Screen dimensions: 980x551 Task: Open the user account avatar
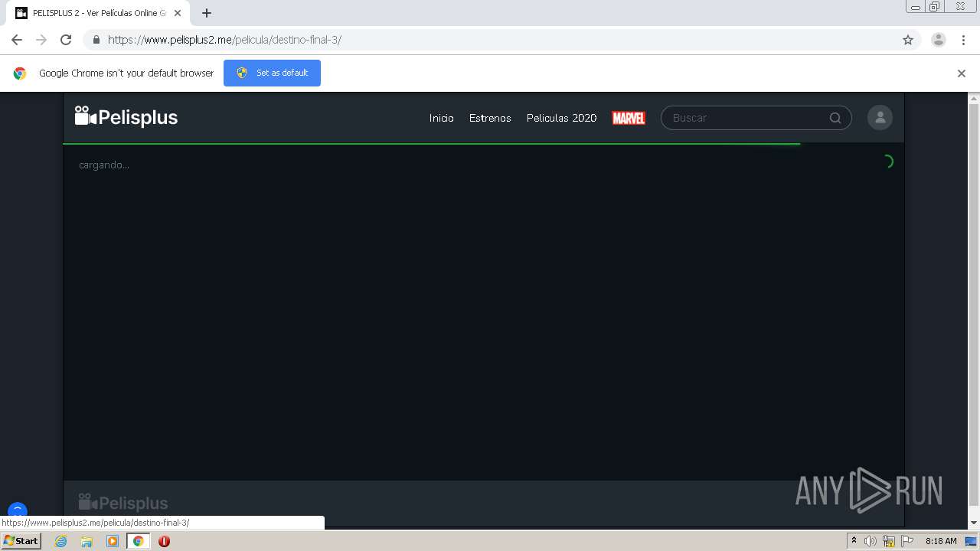pyautogui.click(x=880, y=118)
